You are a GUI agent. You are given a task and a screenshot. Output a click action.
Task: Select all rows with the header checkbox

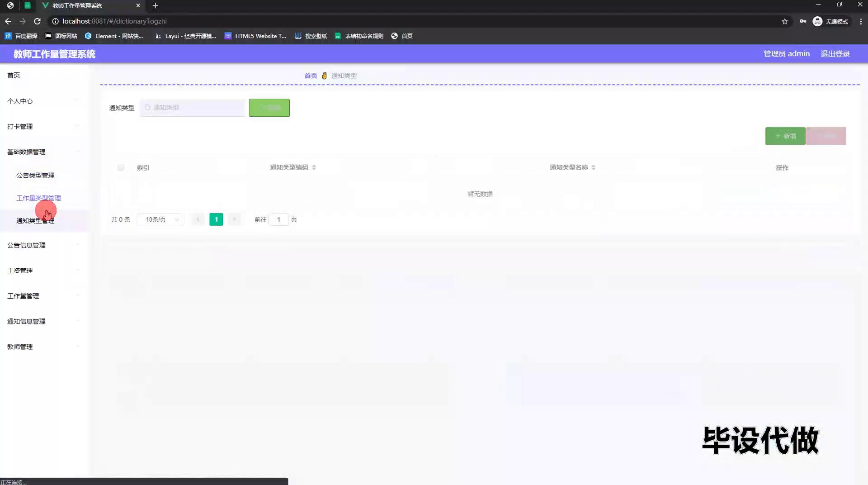click(x=121, y=167)
